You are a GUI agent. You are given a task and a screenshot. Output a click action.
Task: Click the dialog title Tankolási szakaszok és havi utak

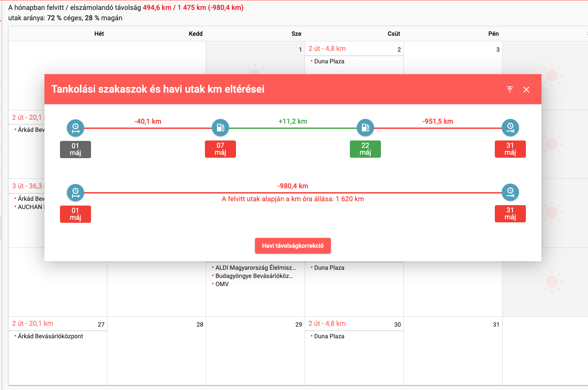pyautogui.click(x=158, y=89)
